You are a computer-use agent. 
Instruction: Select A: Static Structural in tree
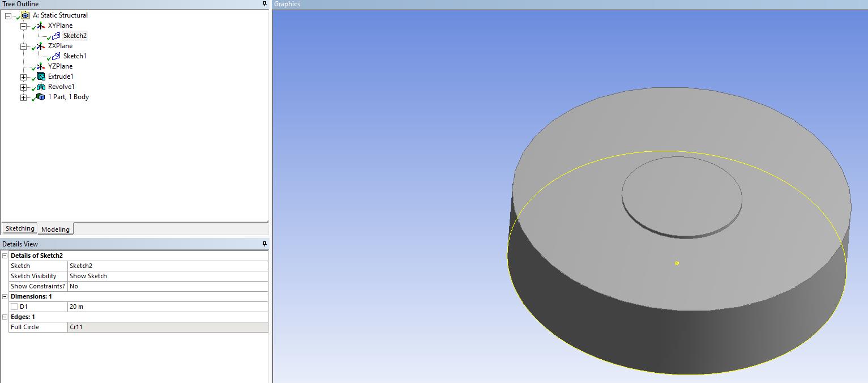tap(60, 15)
